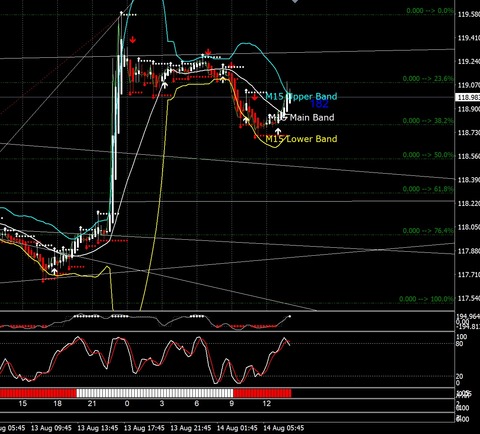480x434 pixels.
Task: Click hour label 6 in the session row
Action: click(197, 404)
